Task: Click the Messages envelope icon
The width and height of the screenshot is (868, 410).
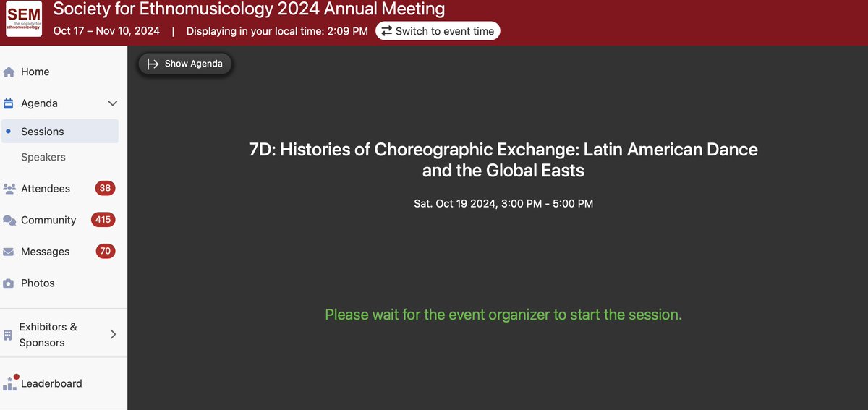Action: click(x=9, y=252)
